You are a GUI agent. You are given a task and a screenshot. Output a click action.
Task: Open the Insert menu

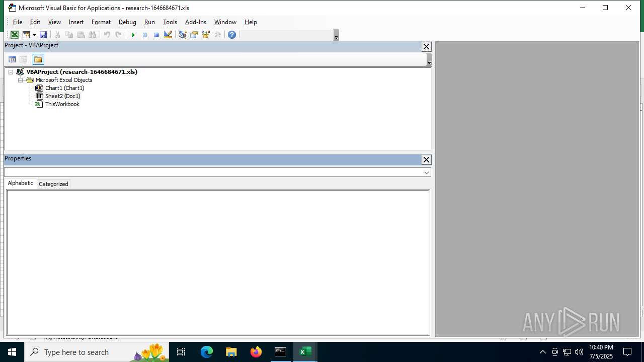(x=76, y=22)
